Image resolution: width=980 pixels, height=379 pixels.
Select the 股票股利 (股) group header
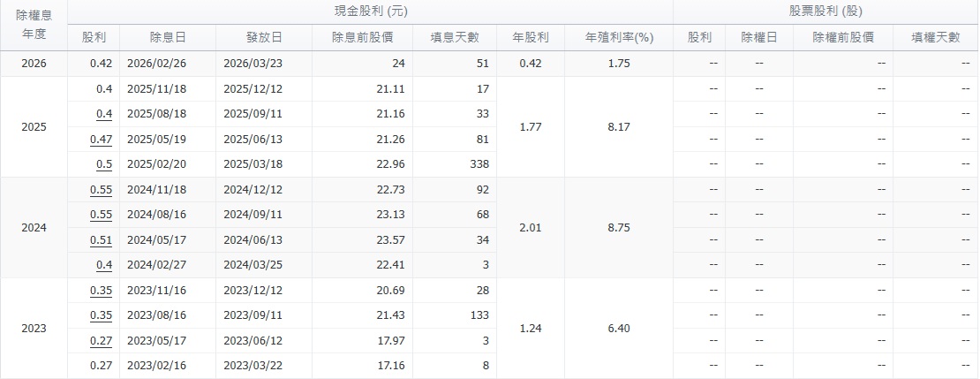(825, 11)
